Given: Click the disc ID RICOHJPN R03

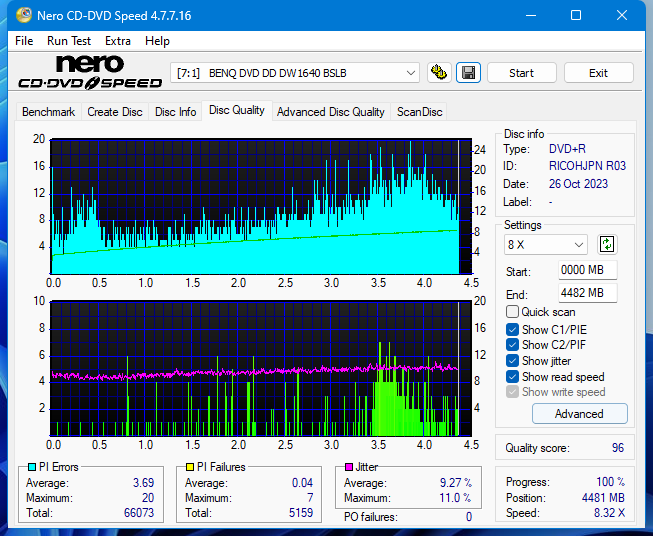Looking at the screenshot, I should [587, 166].
